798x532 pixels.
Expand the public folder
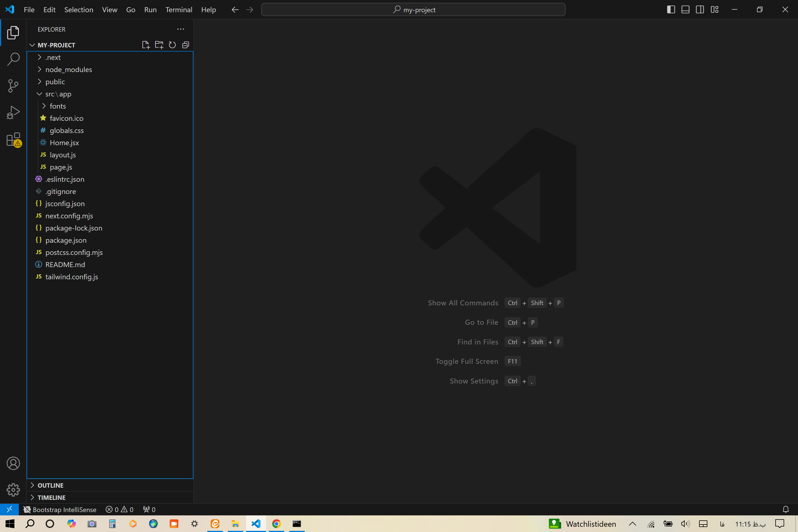click(x=110, y=82)
